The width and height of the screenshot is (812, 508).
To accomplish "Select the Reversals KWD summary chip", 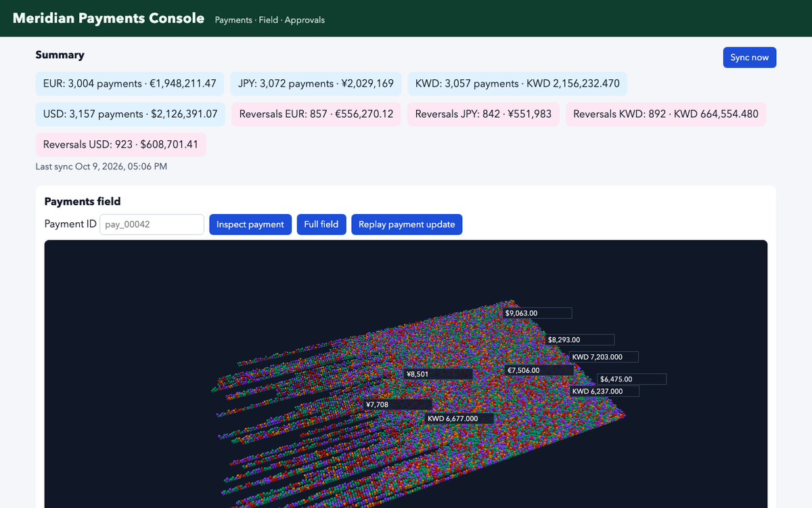I will click(666, 114).
